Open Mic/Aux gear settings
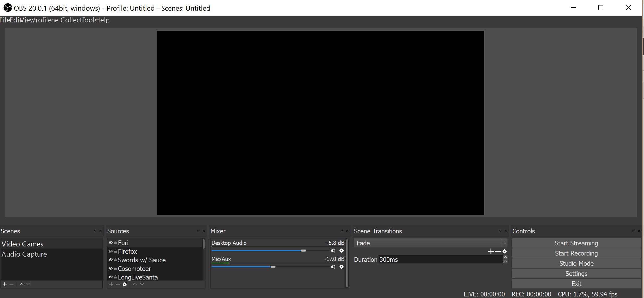644x298 pixels. pos(342,267)
